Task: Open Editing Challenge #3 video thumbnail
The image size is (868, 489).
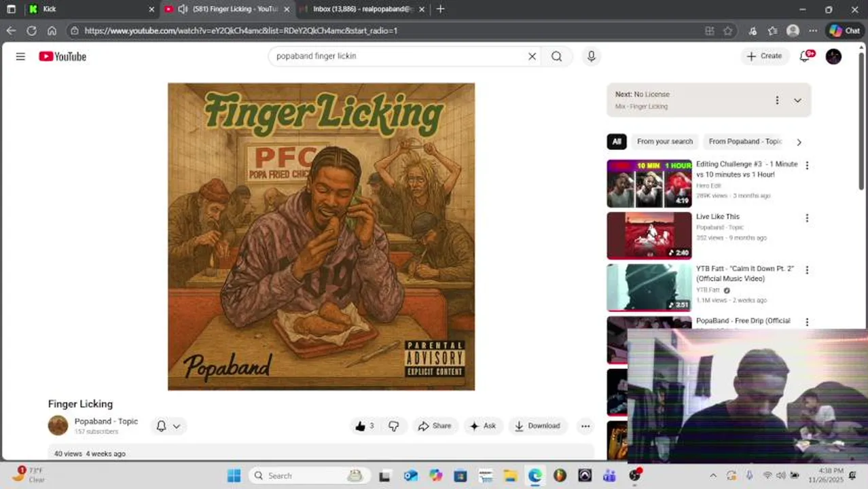Action: 649,183
